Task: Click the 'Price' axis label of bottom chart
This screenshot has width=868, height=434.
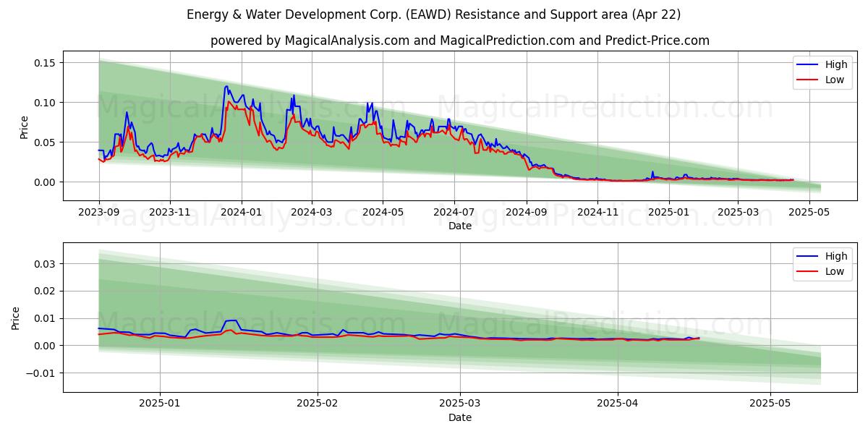Action: coord(16,318)
